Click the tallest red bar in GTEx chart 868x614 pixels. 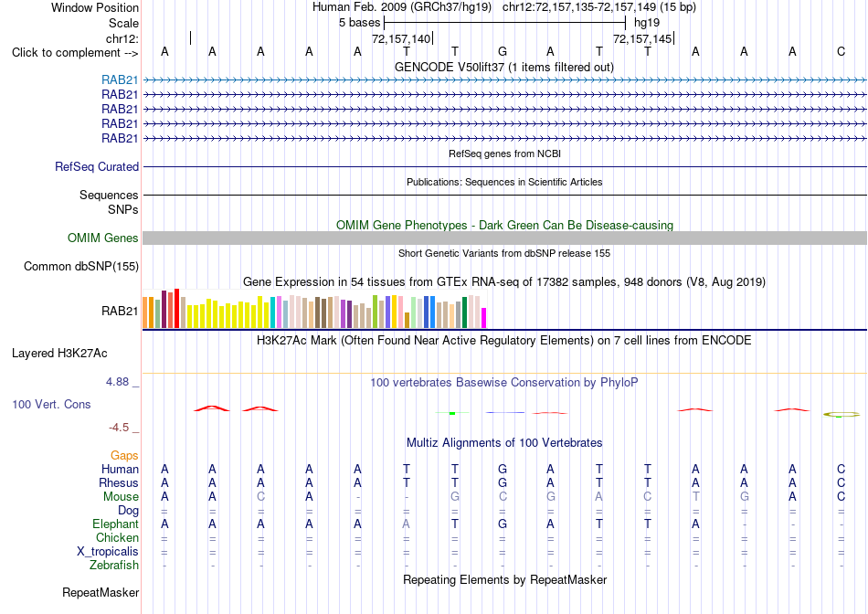point(176,309)
